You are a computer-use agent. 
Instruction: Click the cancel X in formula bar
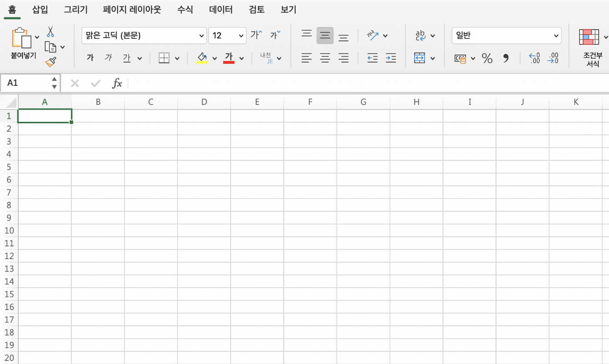(75, 83)
